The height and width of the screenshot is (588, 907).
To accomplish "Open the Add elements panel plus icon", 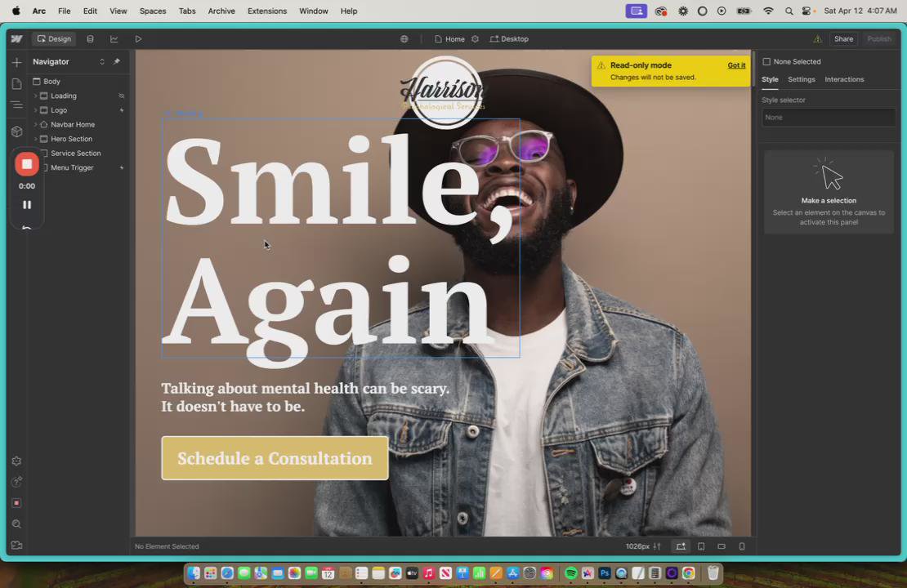I will pyautogui.click(x=17, y=62).
